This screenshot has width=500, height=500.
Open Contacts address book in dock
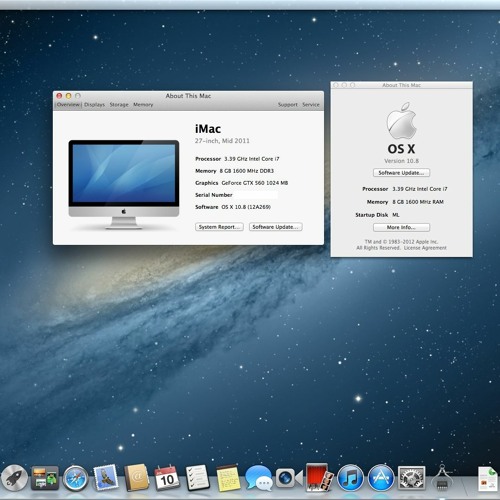click(x=137, y=478)
